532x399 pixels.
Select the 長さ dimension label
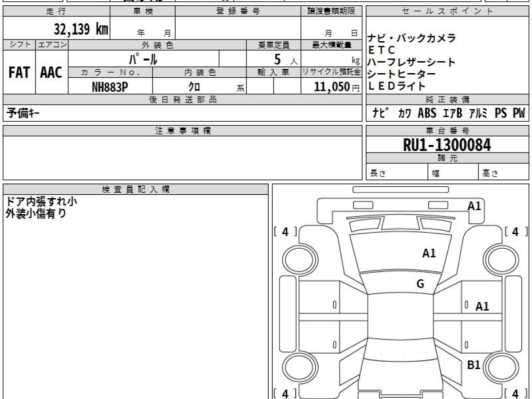[378, 174]
